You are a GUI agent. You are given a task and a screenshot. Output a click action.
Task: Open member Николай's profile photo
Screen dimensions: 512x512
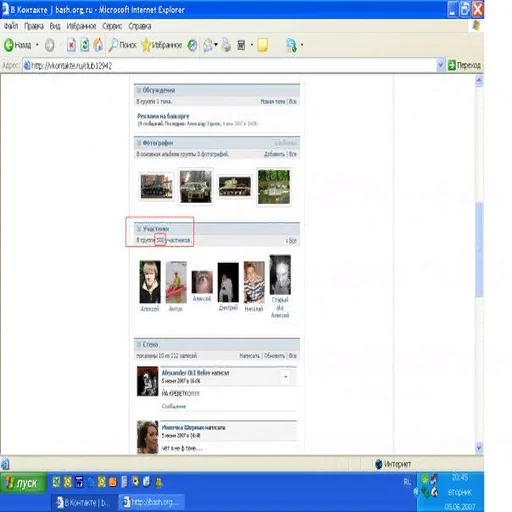tap(254, 282)
